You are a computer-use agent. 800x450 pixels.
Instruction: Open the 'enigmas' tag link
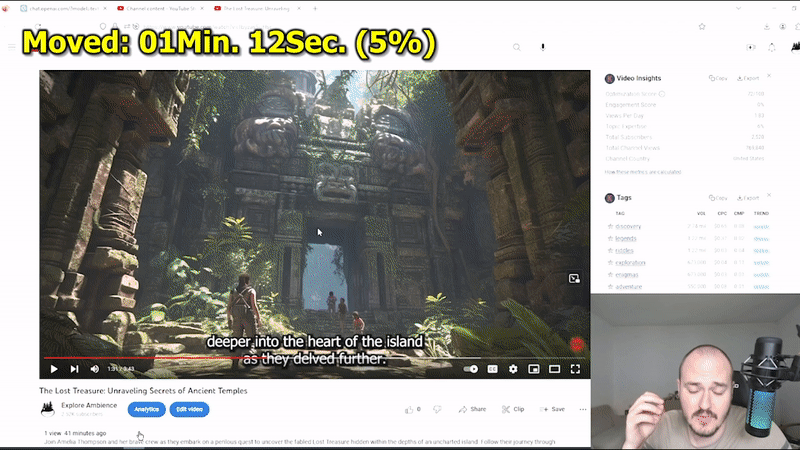pos(627,274)
